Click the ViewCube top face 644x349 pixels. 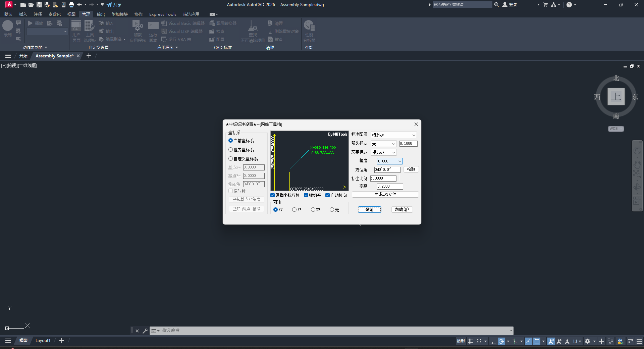[616, 97]
